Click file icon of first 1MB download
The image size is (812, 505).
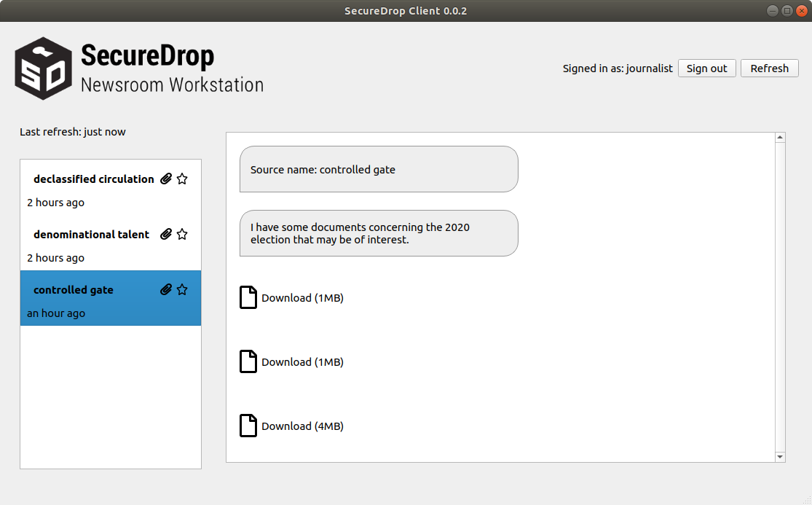click(x=248, y=297)
